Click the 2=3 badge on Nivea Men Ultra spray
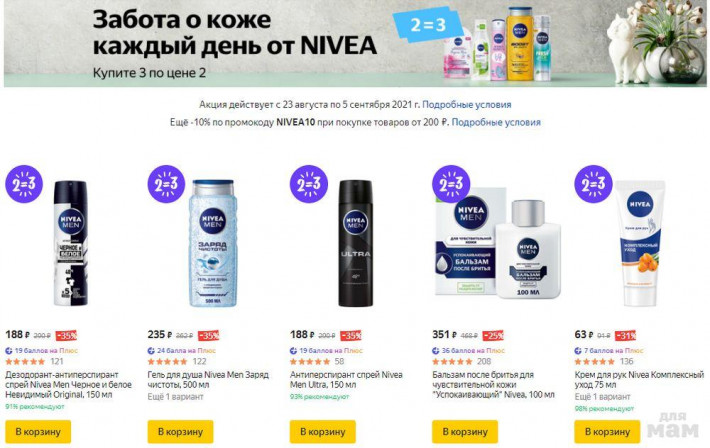This screenshot has height=448, width=710. coord(308,184)
